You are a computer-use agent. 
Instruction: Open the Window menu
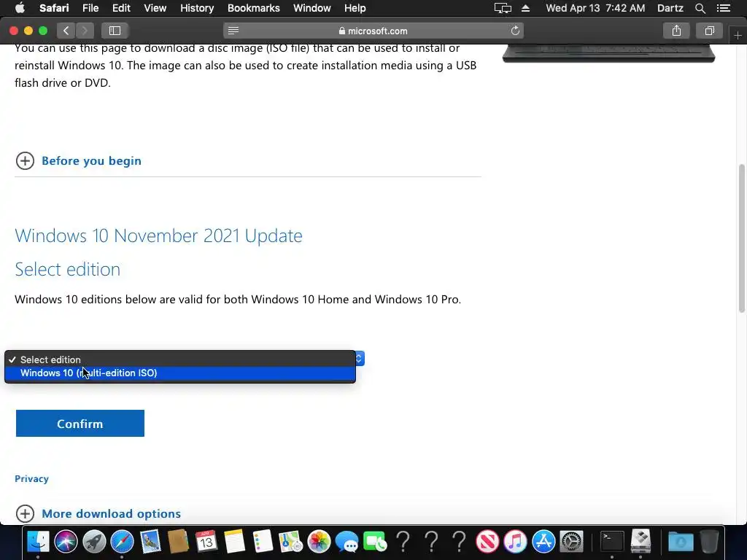pyautogui.click(x=312, y=8)
